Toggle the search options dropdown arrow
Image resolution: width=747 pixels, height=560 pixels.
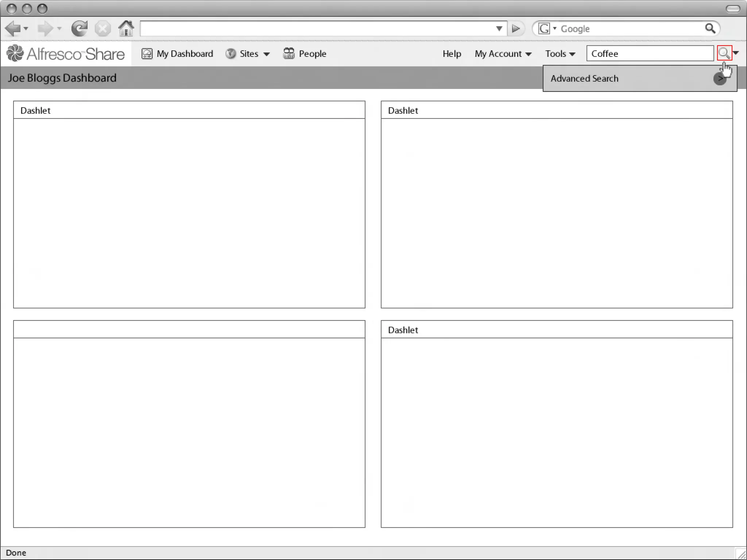736,53
